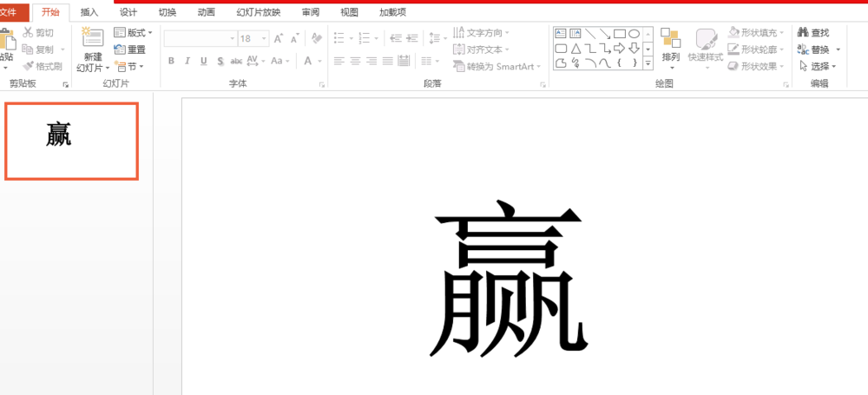Switch to the 幻灯片放映 slide show tab
The height and width of the screenshot is (395, 868).
coord(259,12)
